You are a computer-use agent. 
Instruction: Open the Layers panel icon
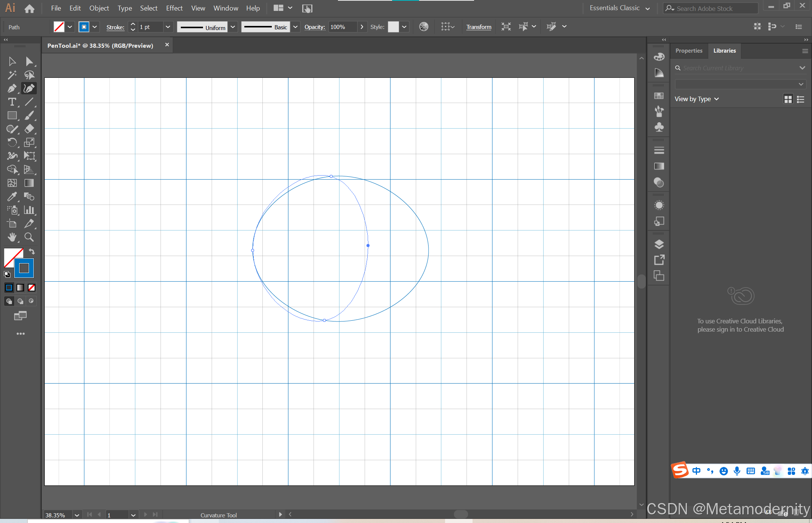[659, 244]
